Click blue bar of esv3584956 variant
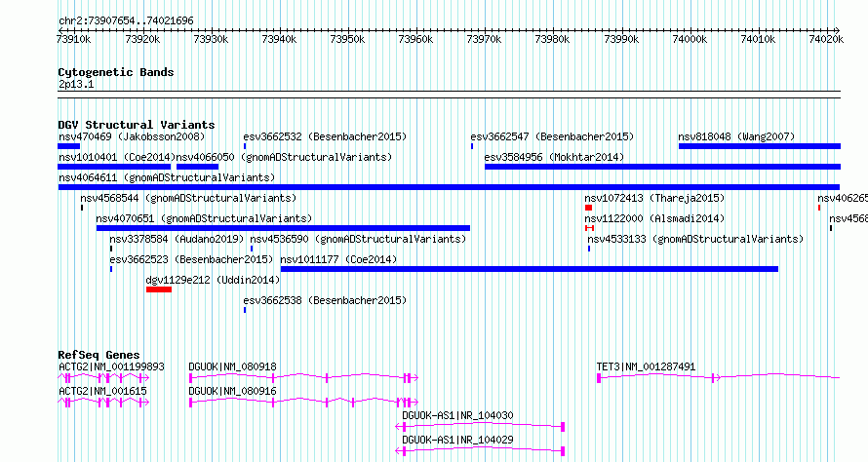 click(662, 167)
